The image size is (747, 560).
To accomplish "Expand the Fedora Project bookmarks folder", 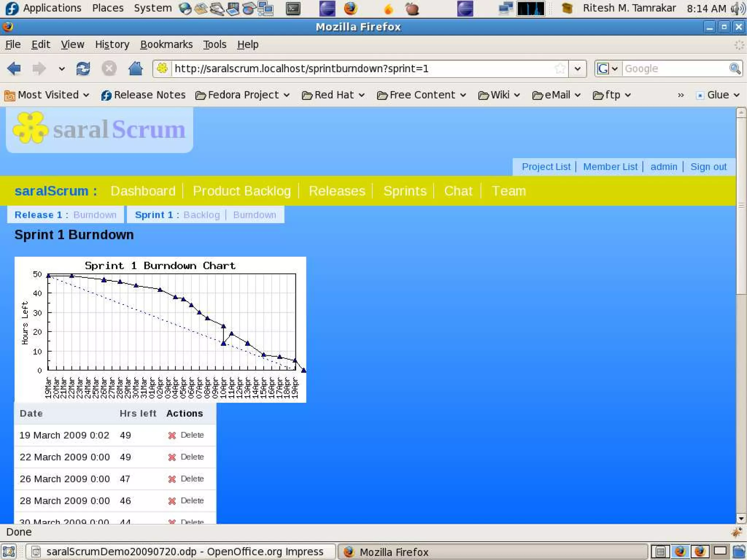I will [243, 95].
